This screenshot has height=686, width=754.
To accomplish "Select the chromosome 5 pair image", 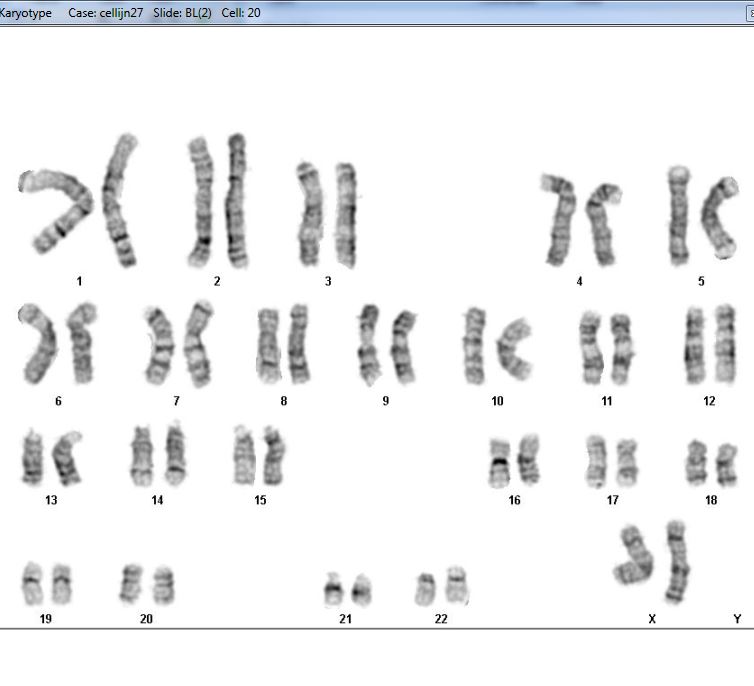I will coord(703,216).
